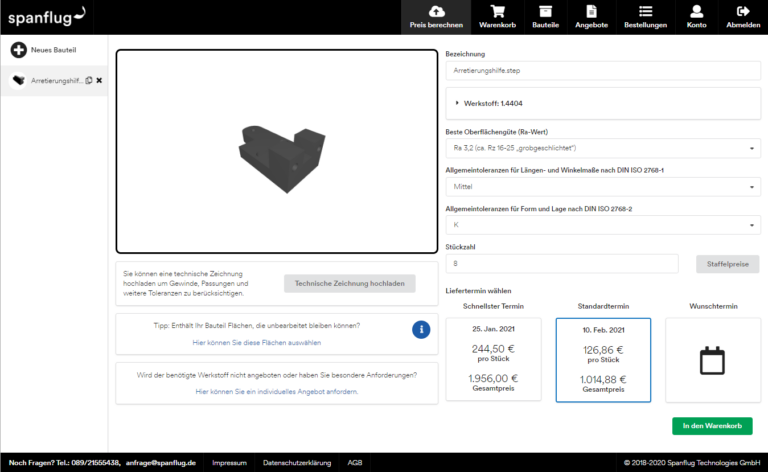This screenshot has height=472, width=768.
Task: Open the Form und Lage tolerance dropdown
Action: coord(602,225)
